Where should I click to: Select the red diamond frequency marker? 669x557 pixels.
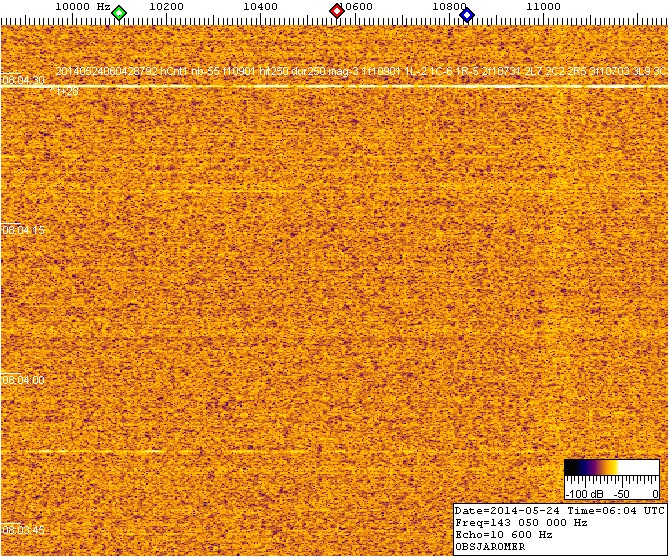(x=337, y=12)
